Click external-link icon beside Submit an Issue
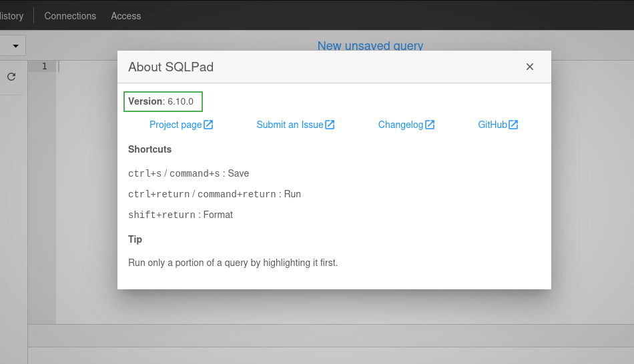This screenshot has width=634, height=364. [330, 125]
